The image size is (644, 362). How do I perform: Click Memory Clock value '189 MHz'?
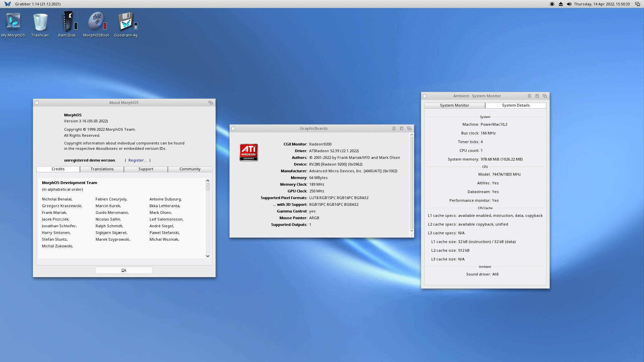click(x=317, y=184)
